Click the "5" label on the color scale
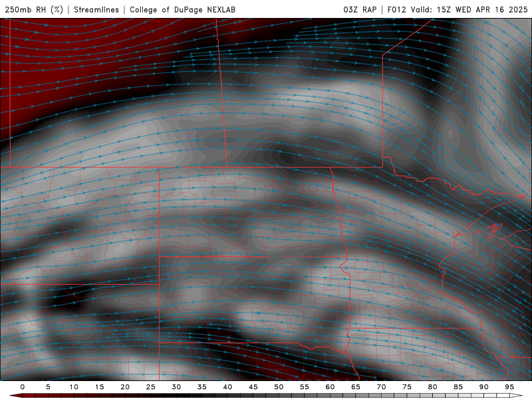Screen dimensions: 532x399 [x=48, y=387]
